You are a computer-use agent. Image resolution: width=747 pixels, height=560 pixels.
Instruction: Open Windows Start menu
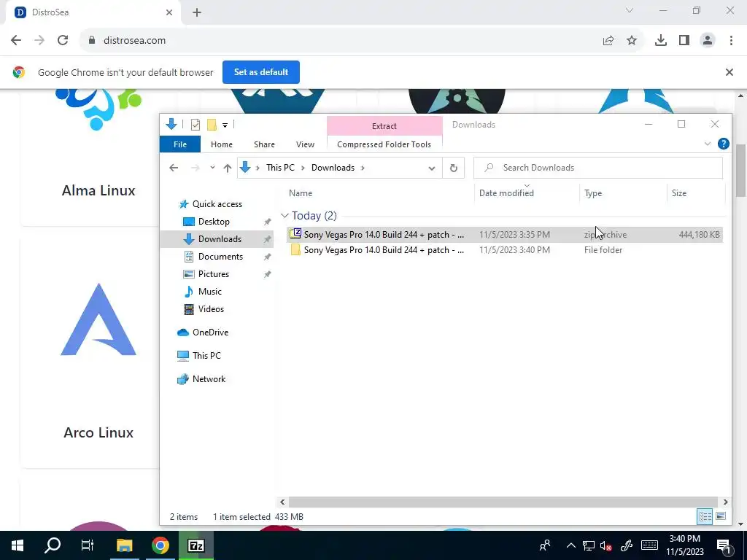[18, 545]
